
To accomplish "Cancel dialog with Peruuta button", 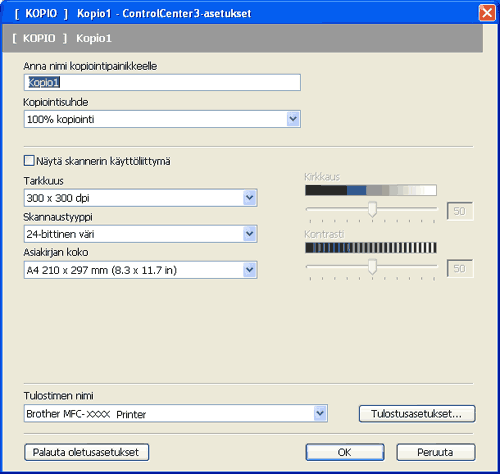I will [x=436, y=452].
